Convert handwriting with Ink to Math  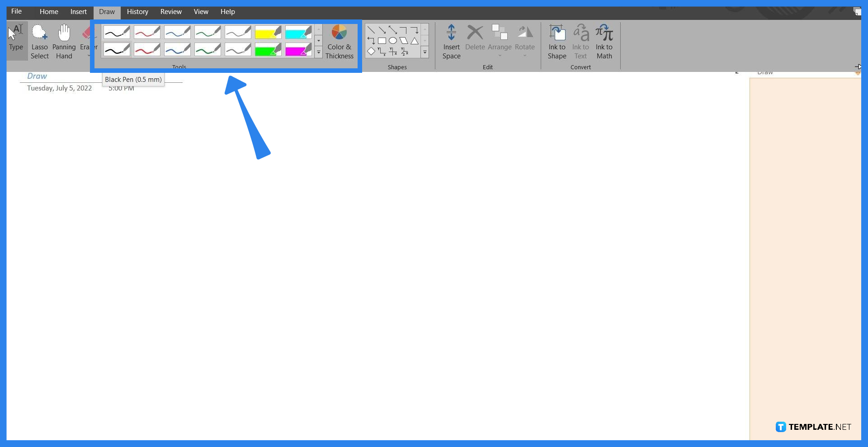604,41
